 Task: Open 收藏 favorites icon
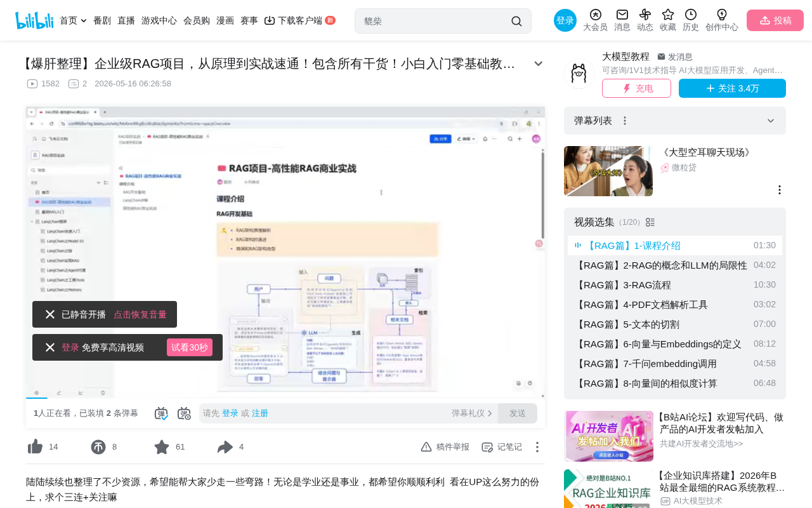pyautogui.click(x=668, y=15)
